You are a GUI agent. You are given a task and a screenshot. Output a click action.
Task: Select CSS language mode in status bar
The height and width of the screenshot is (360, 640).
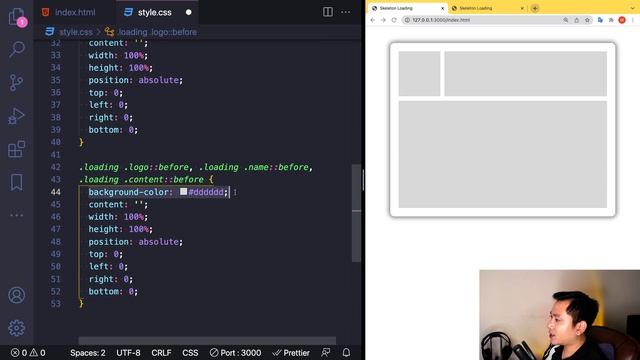tap(190, 353)
